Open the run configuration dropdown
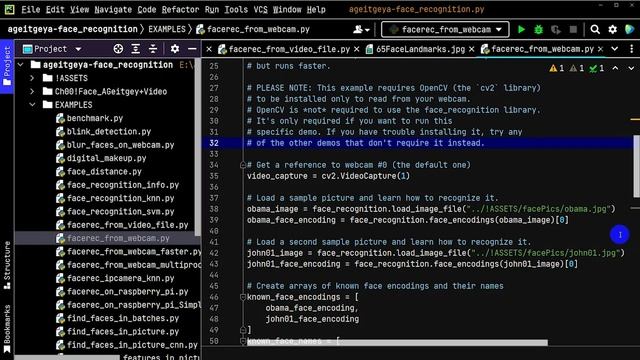Viewport: 640px width, 360px height. 445,29
